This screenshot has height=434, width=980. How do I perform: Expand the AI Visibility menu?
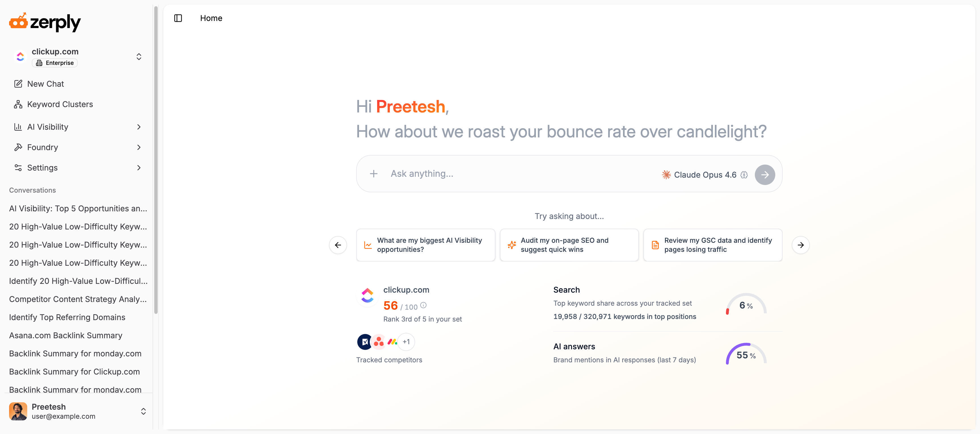[78, 127]
